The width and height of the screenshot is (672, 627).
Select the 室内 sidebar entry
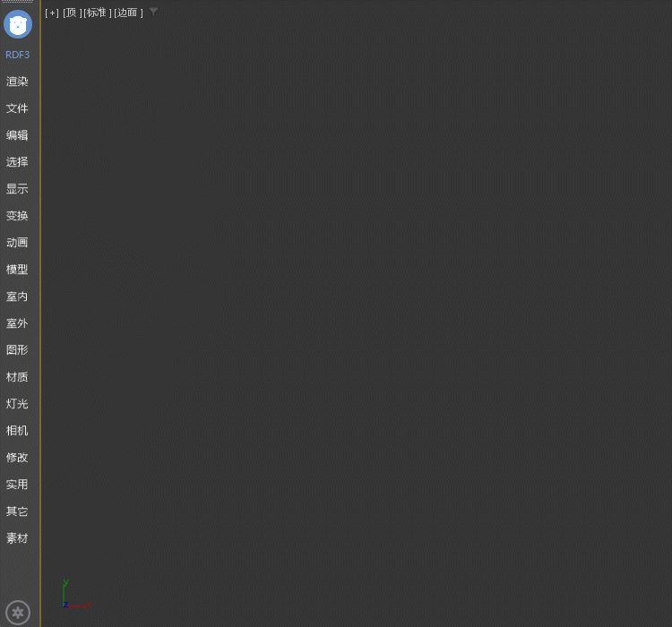[18, 296]
